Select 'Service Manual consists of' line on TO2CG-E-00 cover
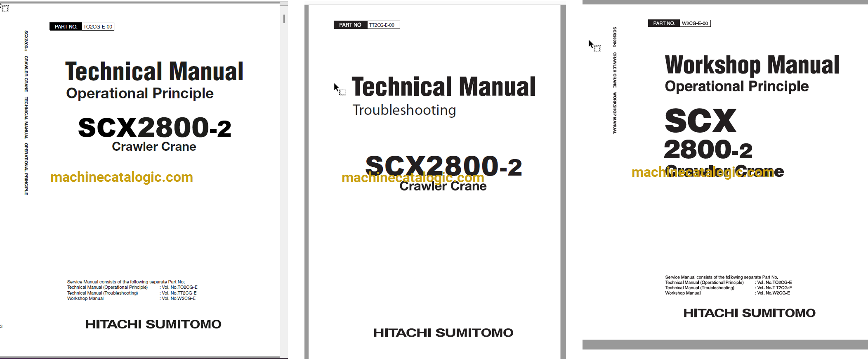The image size is (868, 359). click(x=126, y=282)
